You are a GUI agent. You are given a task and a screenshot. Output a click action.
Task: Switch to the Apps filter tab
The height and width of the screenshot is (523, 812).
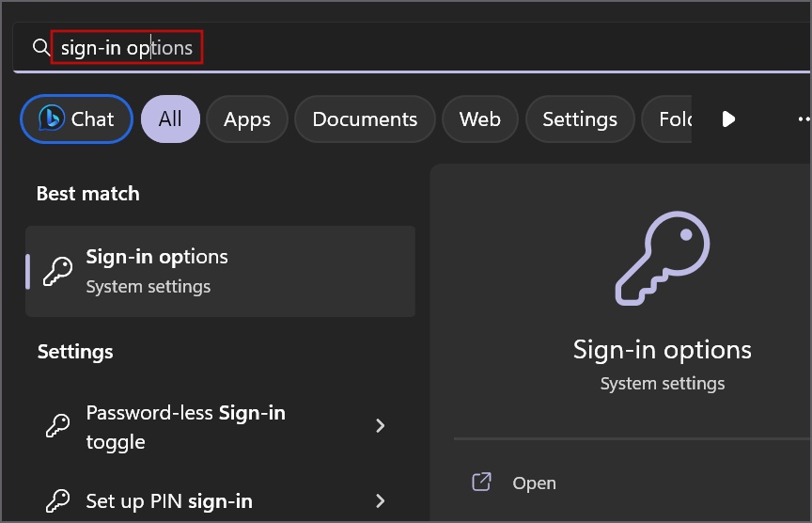pyautogui.click(x=247, y=119)
